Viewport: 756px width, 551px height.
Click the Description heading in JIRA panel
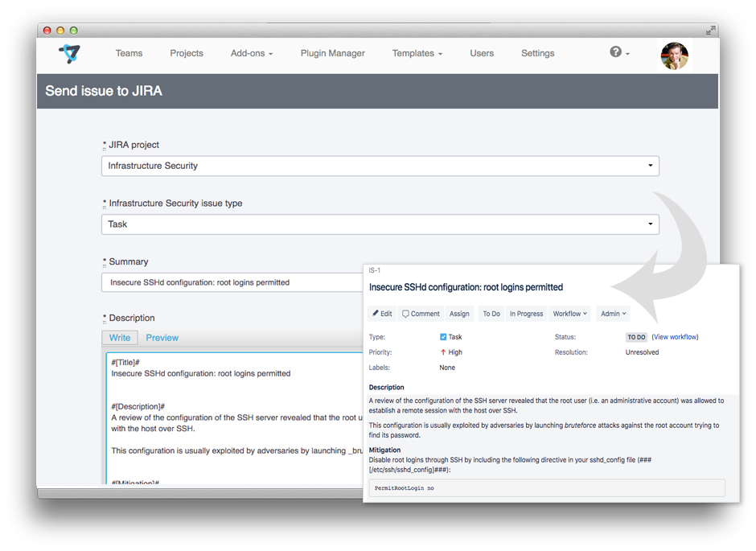coord(386,387)
